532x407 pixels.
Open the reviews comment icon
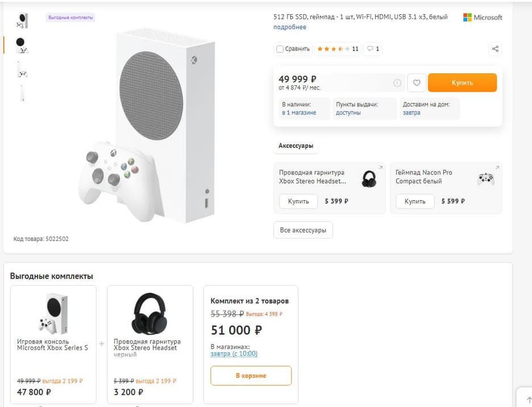click(x=373, y=49)
